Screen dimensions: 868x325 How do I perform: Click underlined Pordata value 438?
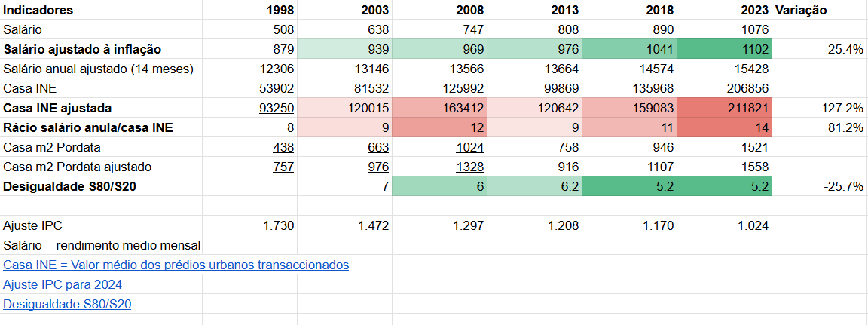(x=283, y=147)
